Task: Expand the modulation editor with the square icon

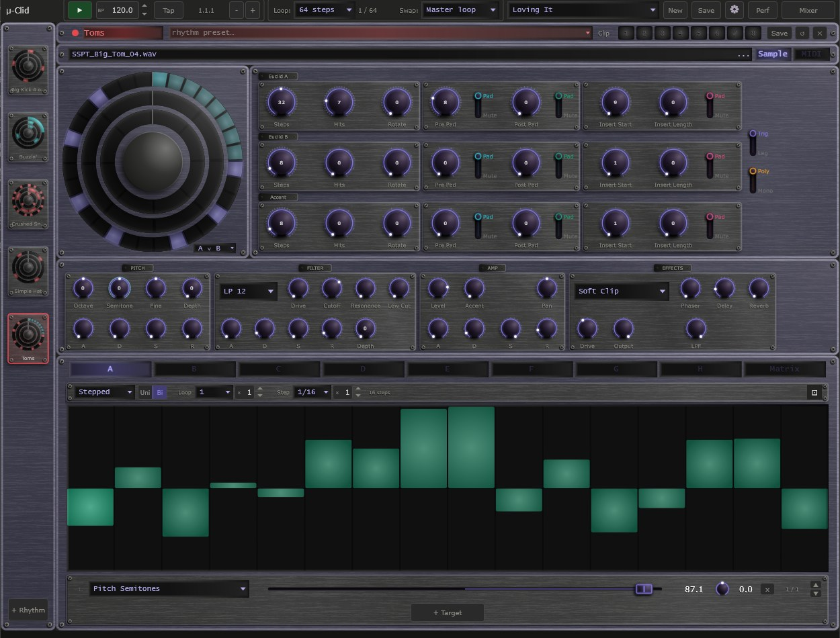Action: click(814, 392)
